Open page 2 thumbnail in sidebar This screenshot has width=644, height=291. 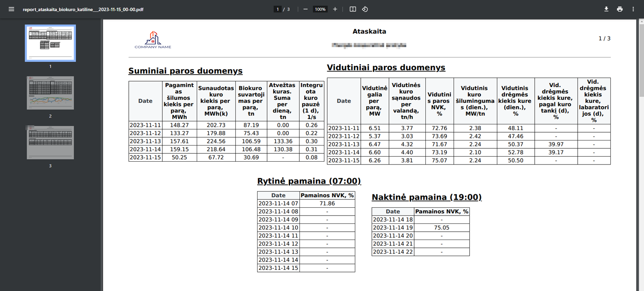point(50,93)
